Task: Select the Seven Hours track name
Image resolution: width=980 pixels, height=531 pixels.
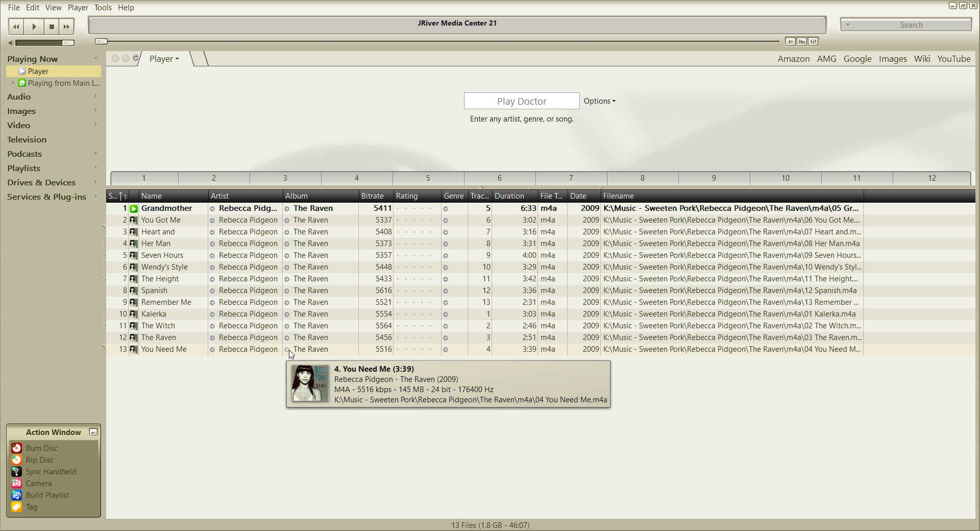Action: (x=162, y=255)
